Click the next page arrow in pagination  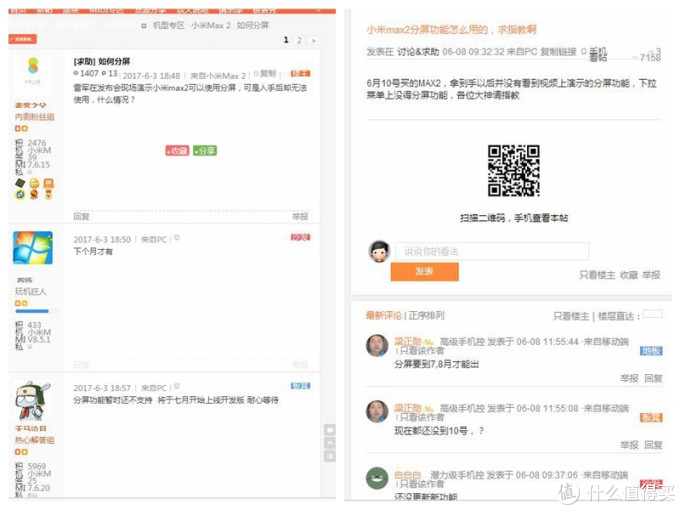pyautogui.click(x=314, y=40)
